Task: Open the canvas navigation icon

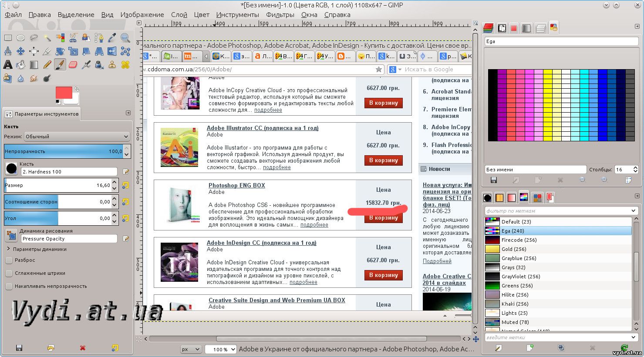Action: point(476,339)
